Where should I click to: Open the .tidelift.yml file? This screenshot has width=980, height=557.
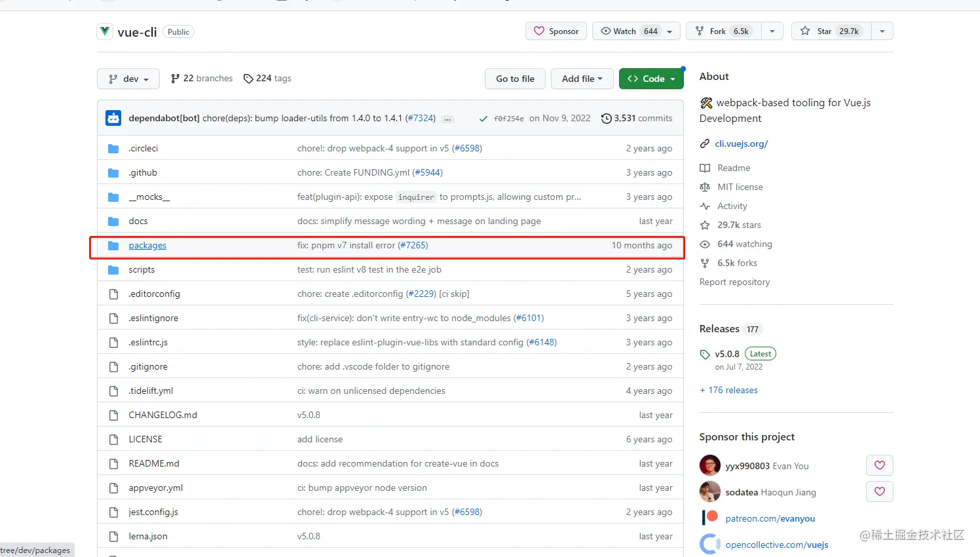point(151,391)
